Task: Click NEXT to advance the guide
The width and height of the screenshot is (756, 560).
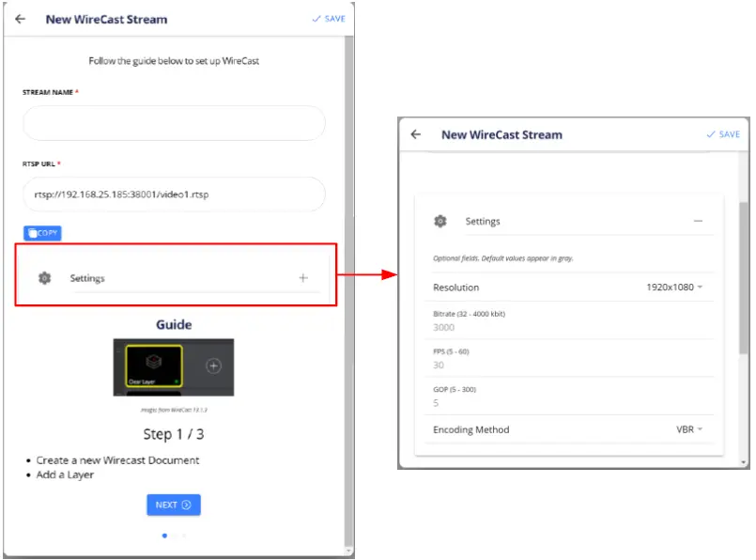Action: coord(174,505)
